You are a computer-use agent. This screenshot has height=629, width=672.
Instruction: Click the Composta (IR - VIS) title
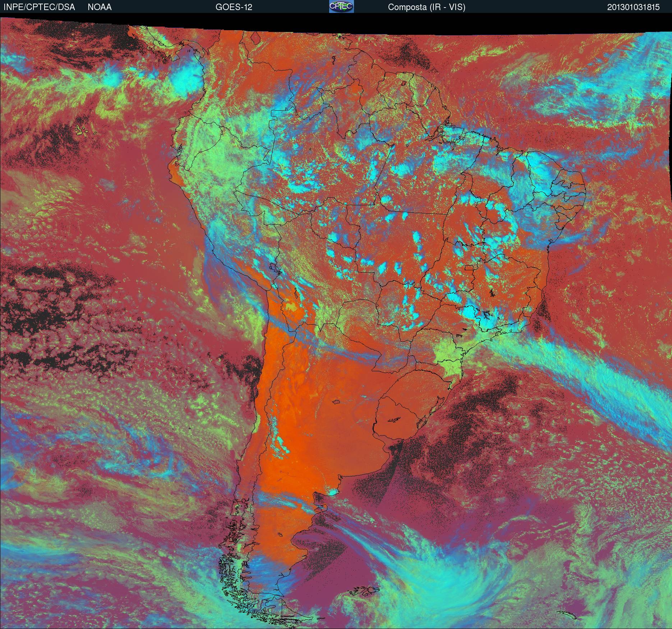(427, 7)
